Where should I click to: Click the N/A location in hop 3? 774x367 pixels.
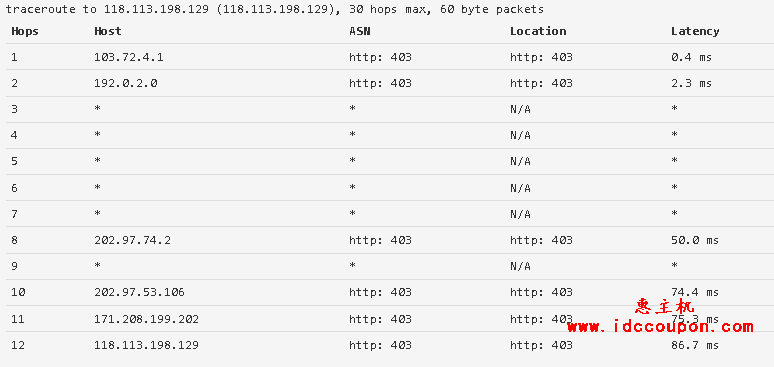(520, 109)
